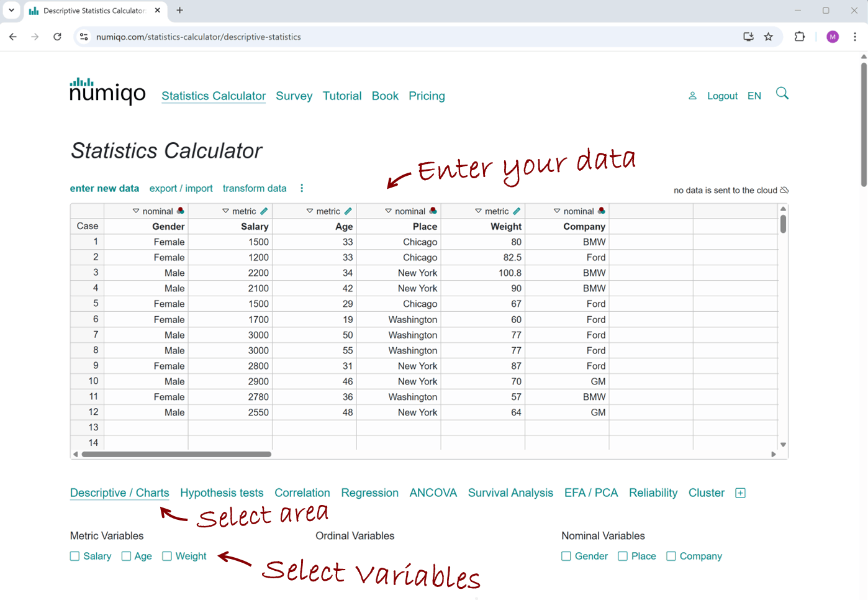868x600 pixels.
Task: Click the plus icon after the Cluster tab
Action: [x=740, y=493]
